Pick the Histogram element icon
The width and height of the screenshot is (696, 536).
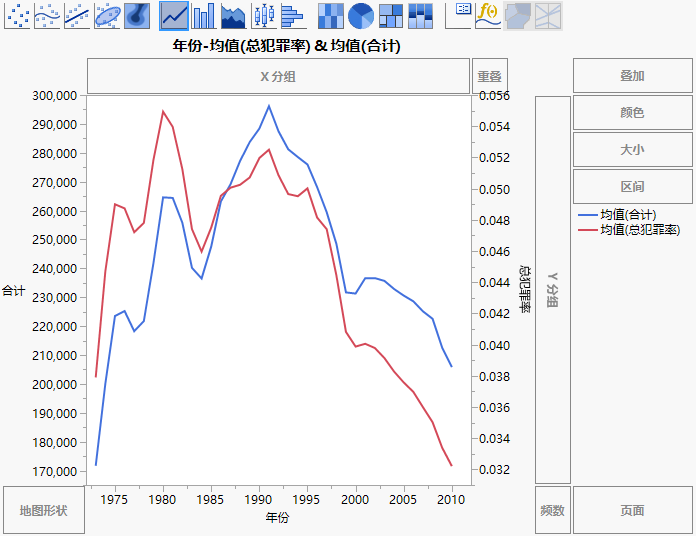pyautogui.click(x=292, y=15)
